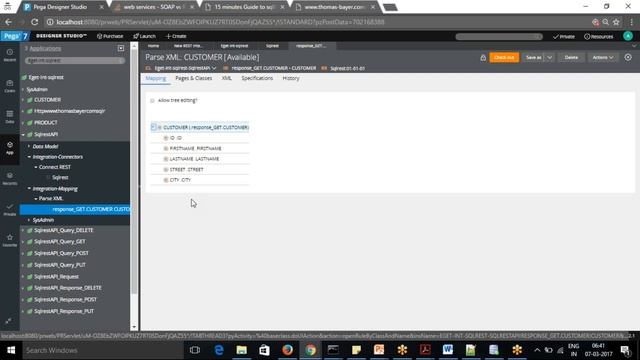Click the browser reload icon
The height and width of the screenshot is (360, 640).
35,22
